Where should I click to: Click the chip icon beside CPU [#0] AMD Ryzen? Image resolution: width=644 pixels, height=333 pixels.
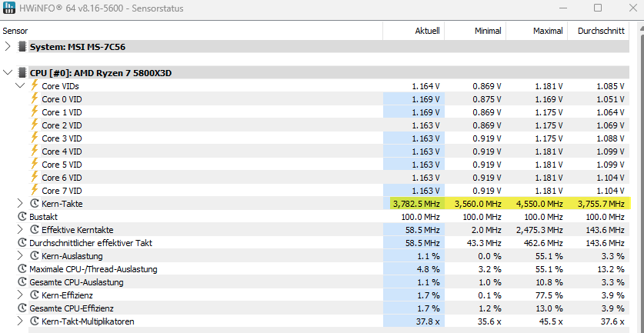[x=22, y=73]
